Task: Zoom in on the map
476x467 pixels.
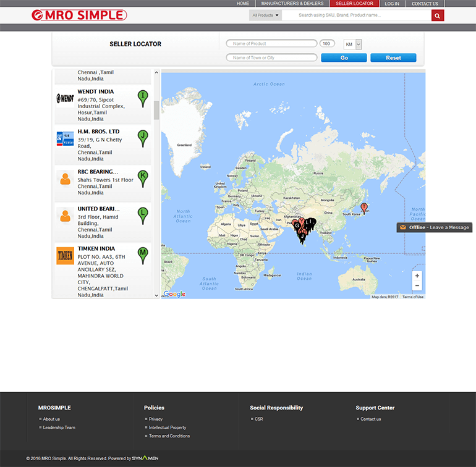Action: [x=417, y=276]
